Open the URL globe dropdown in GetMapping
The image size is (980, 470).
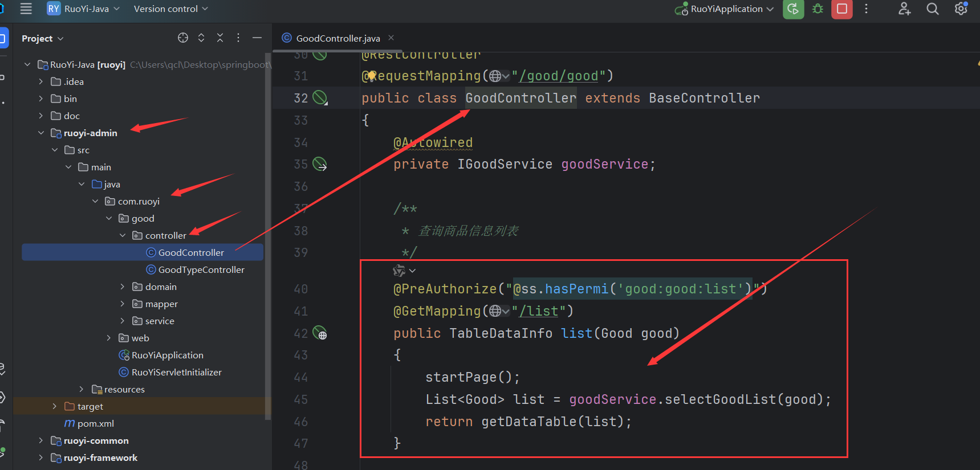499,311
